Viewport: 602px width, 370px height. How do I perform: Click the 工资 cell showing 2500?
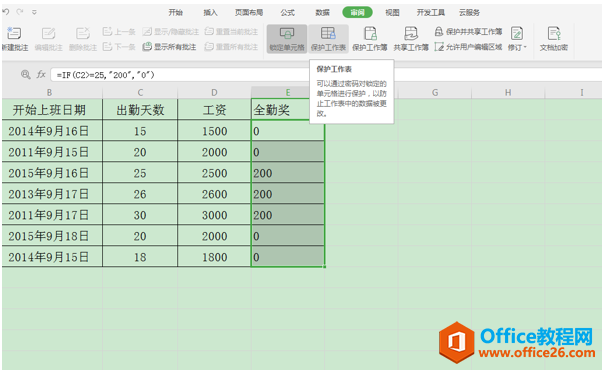tap(214, 173)
